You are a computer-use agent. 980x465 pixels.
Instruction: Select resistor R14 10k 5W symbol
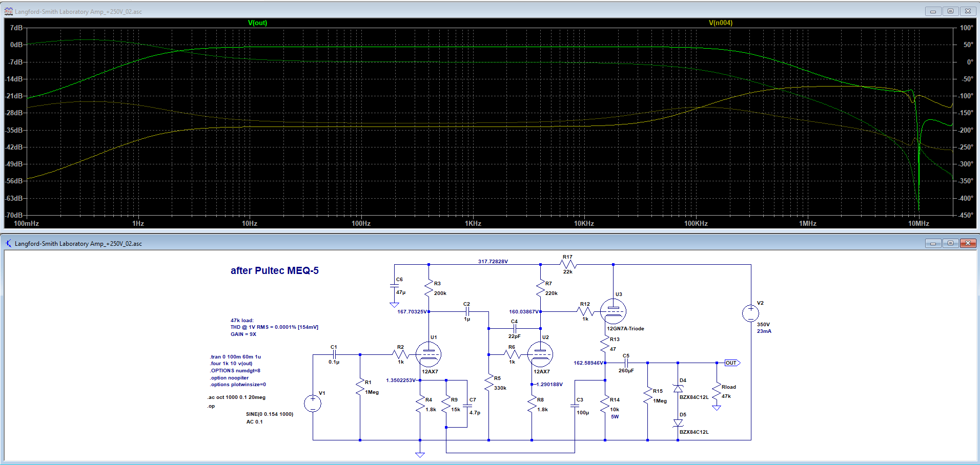click(x=605, y=405)
